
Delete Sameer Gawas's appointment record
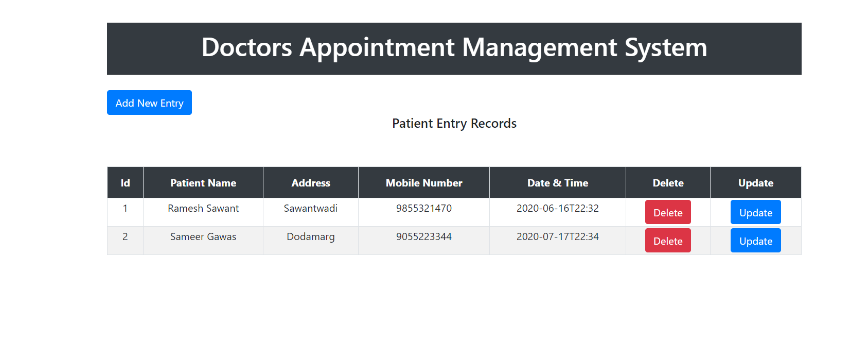pos(668,240)
